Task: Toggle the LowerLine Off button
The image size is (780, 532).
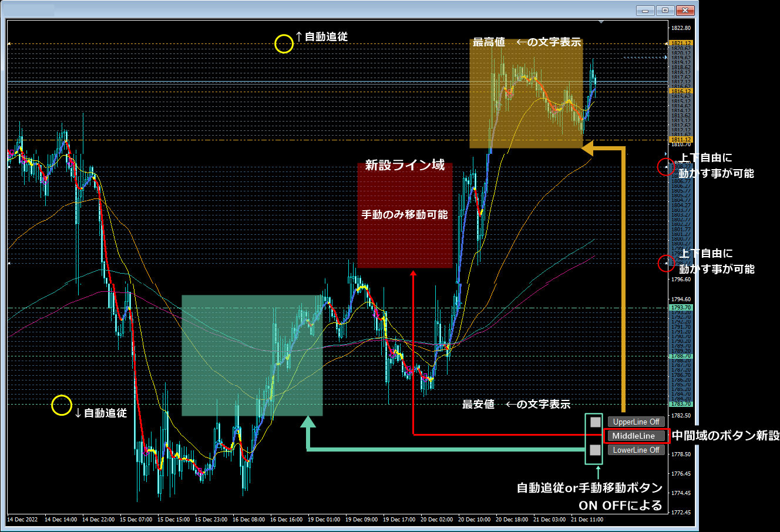Action: 636,450
